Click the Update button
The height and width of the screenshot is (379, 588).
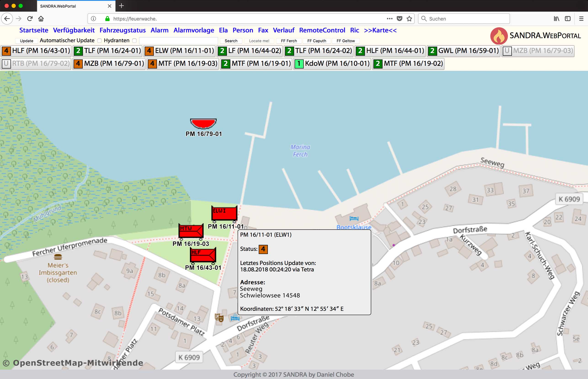pos(27,41)
